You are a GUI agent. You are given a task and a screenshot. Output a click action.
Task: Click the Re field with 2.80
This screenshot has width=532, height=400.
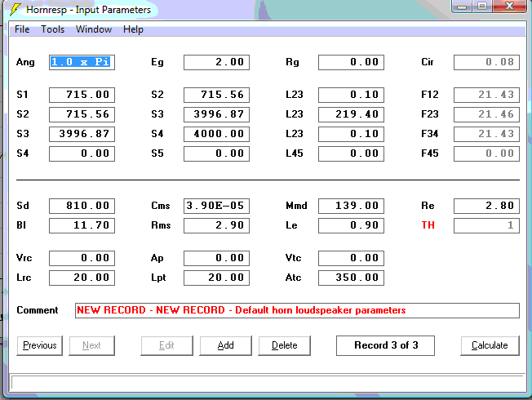486,206
